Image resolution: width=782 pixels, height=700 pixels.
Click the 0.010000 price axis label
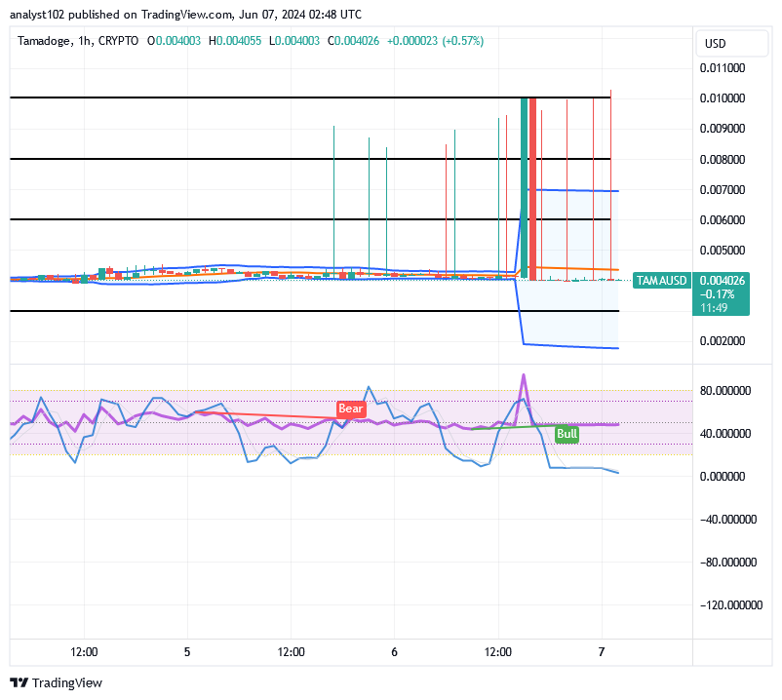coord(723,98)
